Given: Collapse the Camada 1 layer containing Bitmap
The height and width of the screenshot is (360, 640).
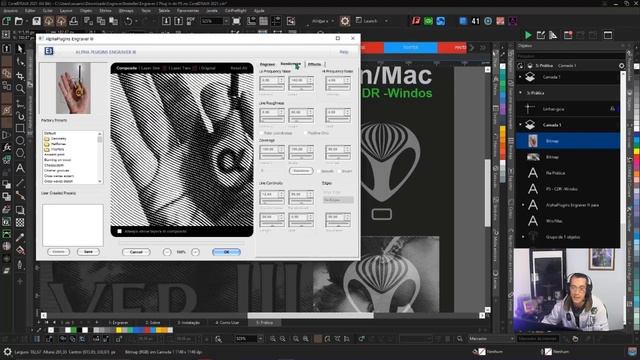Looking at the screenshot, I should click(x=520, y=124).
